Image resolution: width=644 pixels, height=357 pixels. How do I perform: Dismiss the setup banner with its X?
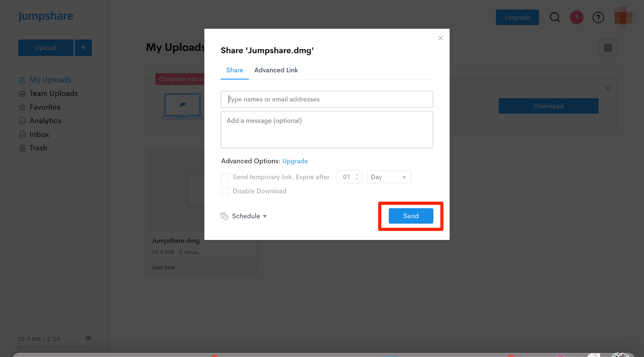(607, 88)
